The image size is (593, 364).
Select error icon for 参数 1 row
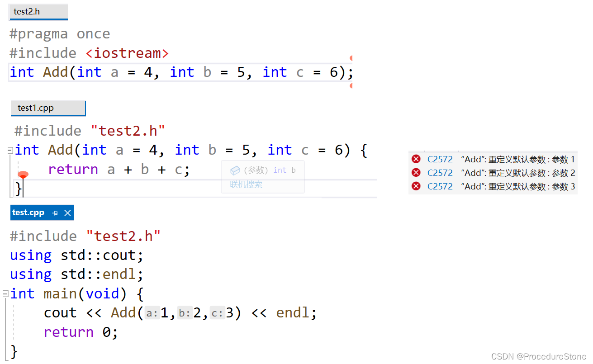416,159
